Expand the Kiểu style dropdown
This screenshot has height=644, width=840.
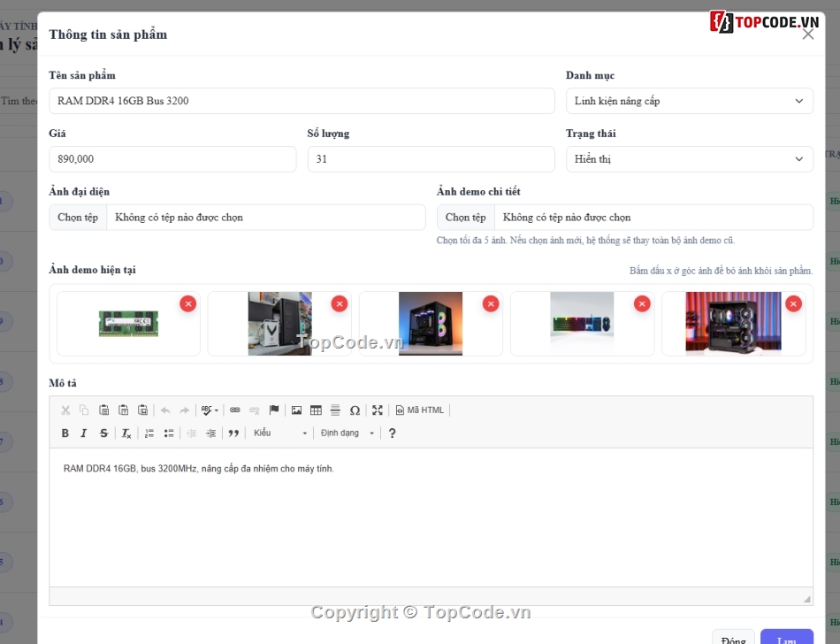(280, 433)
